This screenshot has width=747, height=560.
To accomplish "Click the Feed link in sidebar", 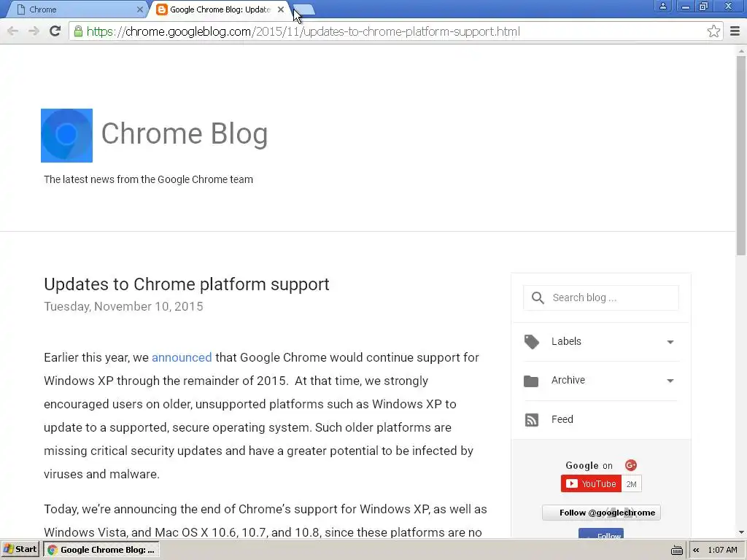I will (x=562, y=419).
